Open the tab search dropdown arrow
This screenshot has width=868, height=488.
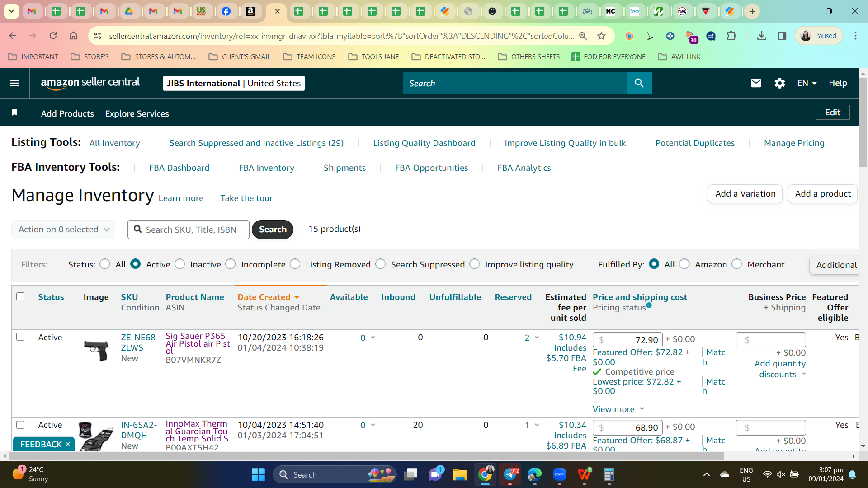[x=11, y=11]
